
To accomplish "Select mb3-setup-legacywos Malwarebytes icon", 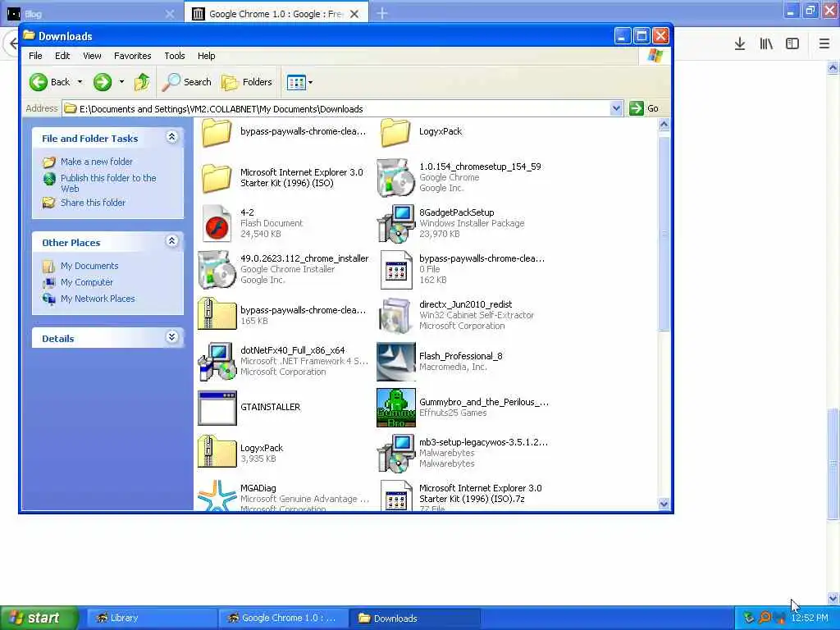I will pyautogui.click(x=396, y=453).
